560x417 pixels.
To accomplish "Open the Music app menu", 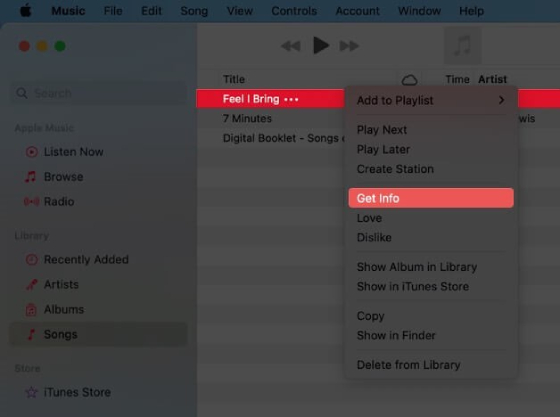I will click(x=68, y=11).
